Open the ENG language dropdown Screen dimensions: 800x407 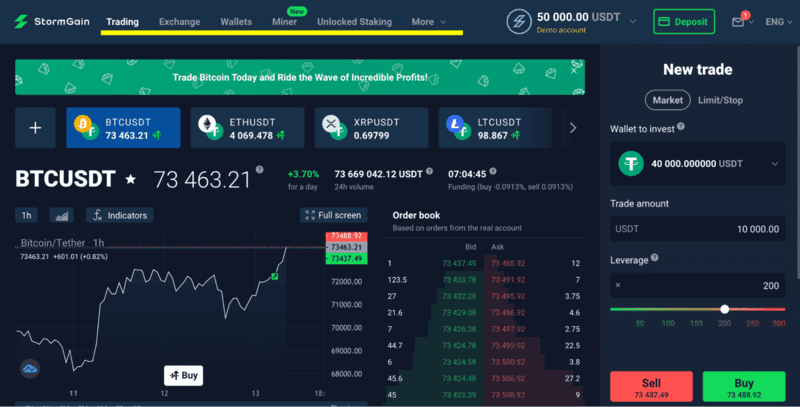point(779,22)
